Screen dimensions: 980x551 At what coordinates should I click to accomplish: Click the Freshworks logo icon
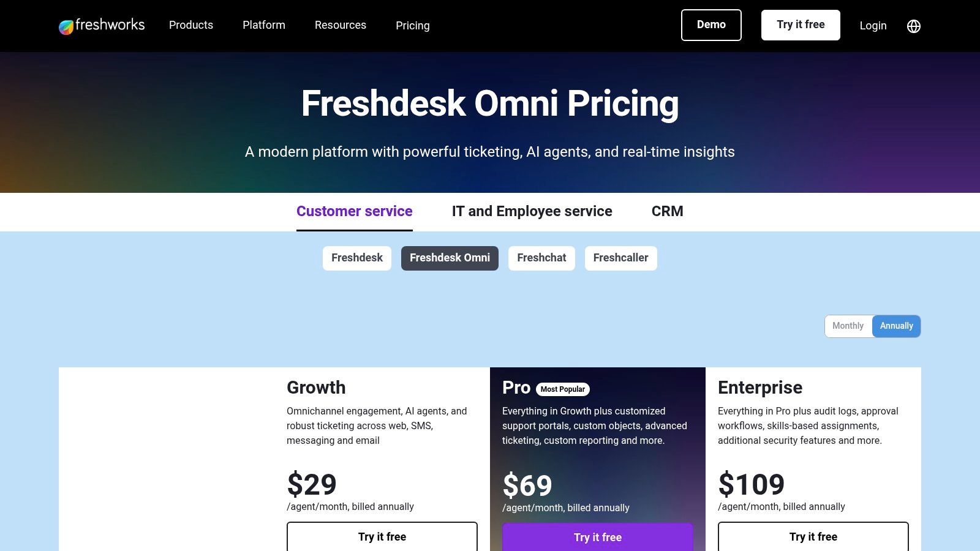[x=66, y=25]
